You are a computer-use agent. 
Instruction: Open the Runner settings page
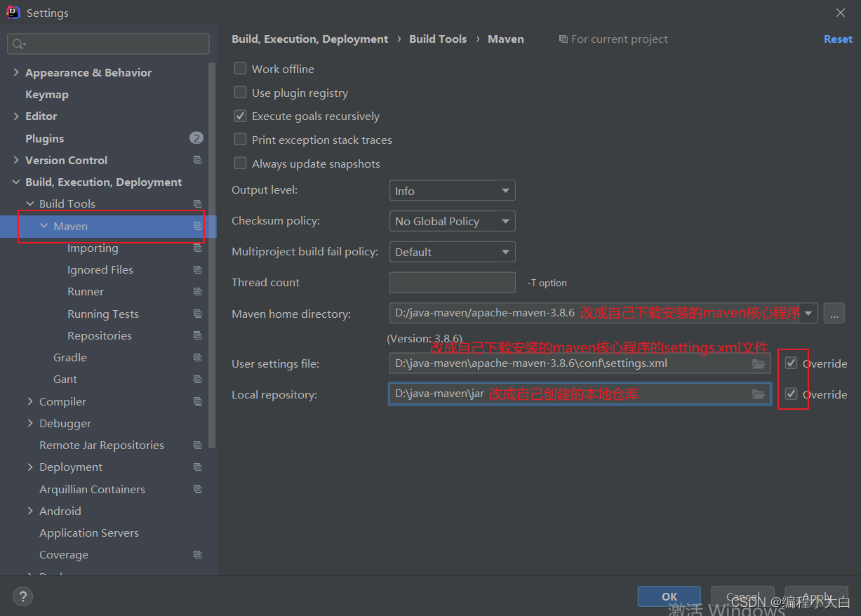pos(86,291)
